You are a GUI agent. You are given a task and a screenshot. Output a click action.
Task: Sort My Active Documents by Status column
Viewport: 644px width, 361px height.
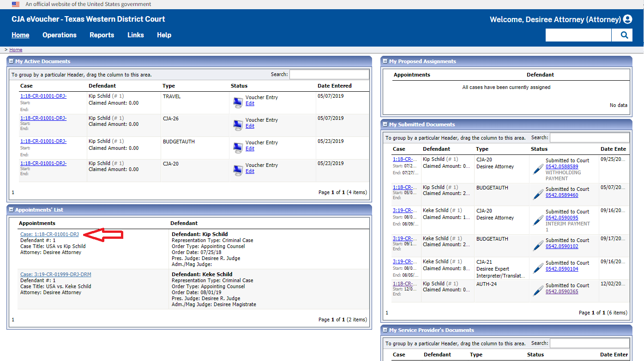[239, 86]
